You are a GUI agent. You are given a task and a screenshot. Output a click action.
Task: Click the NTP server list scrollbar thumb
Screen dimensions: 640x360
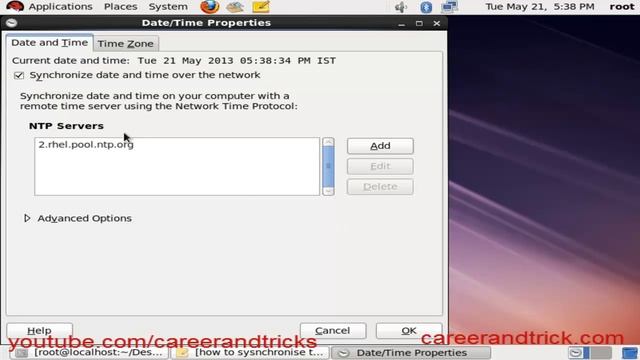(x=328, y=166)
